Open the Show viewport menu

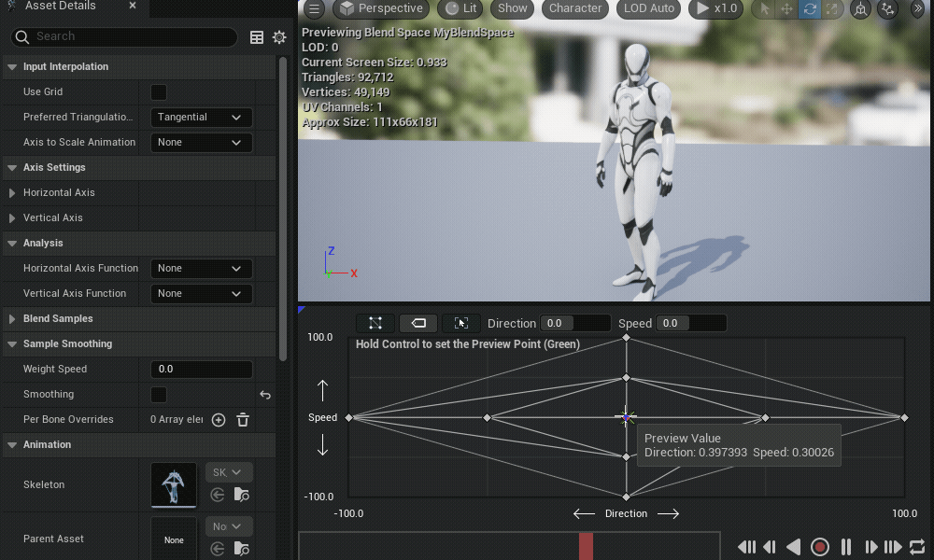512,8
